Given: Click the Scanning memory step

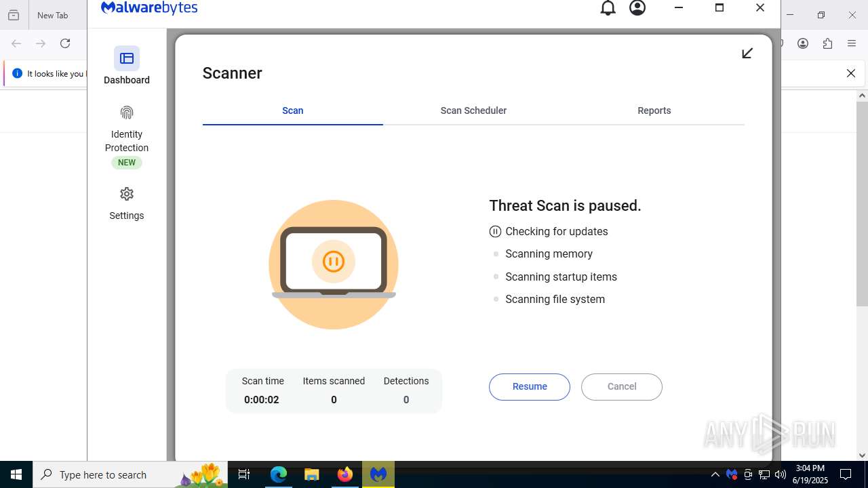Looking at the screenshot, I should (x=549, y=253).
